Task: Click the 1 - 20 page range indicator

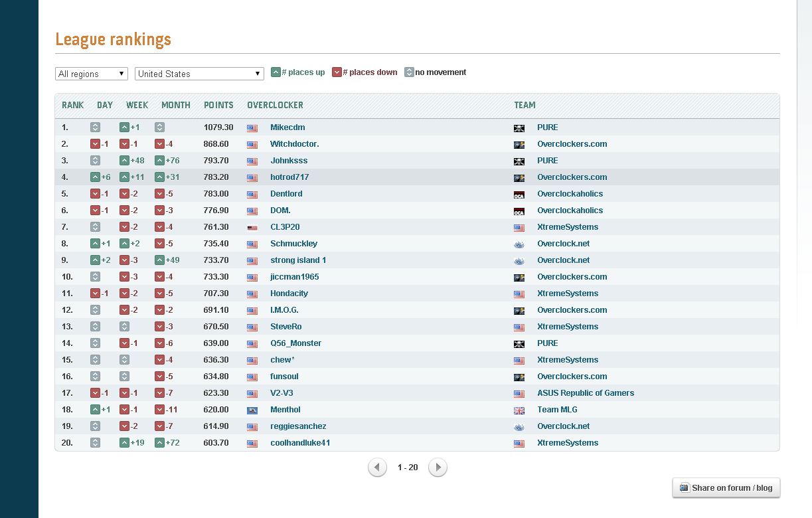Action: tap(408, 468)
